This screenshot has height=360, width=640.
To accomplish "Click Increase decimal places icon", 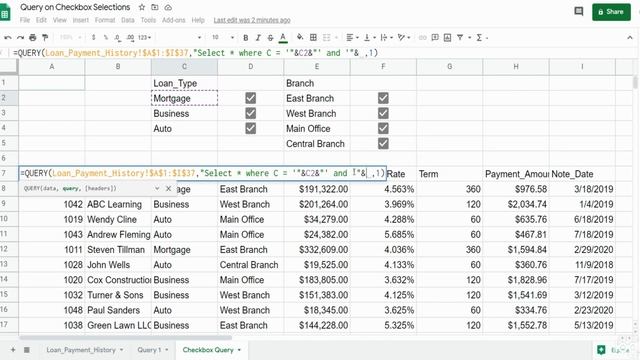I will 130,38.
